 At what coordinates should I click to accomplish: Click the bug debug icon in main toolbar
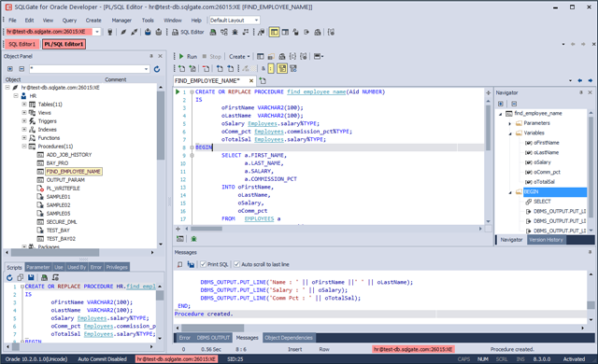coord(235,32)
